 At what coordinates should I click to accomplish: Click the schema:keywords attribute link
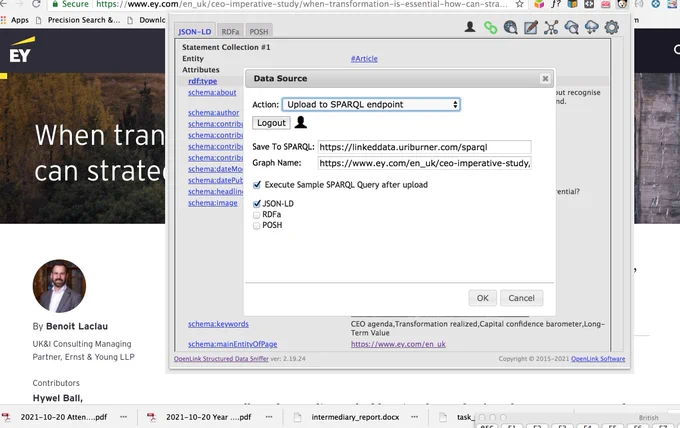tap(218, 324)
